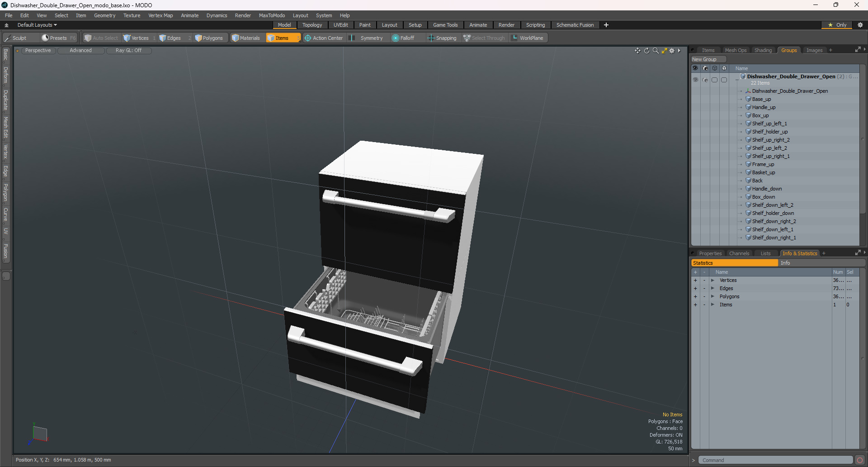Viewport: 868px width, 467px height.
Task: Click the record button beside Command field
Action: pos(860,460)
